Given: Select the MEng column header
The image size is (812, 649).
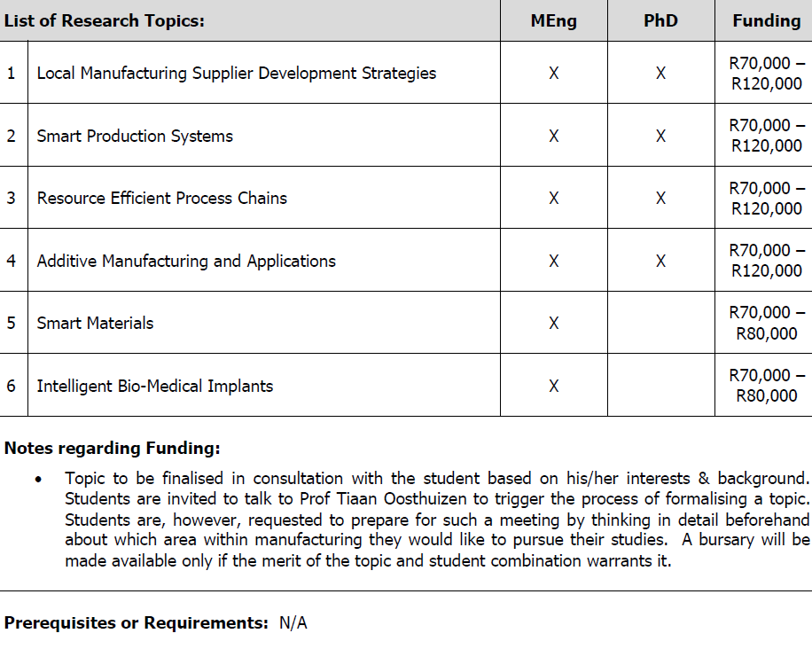Looking at the screenshot, I should tap(553, 20).
